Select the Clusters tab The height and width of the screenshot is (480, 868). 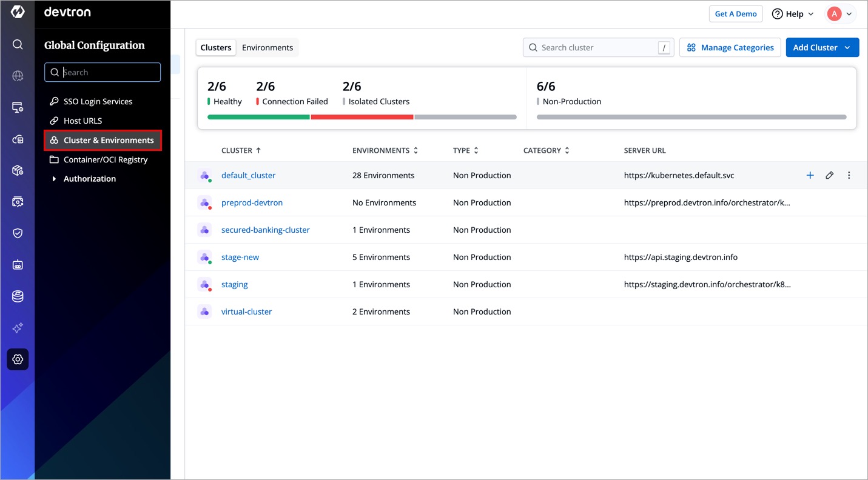216,47
